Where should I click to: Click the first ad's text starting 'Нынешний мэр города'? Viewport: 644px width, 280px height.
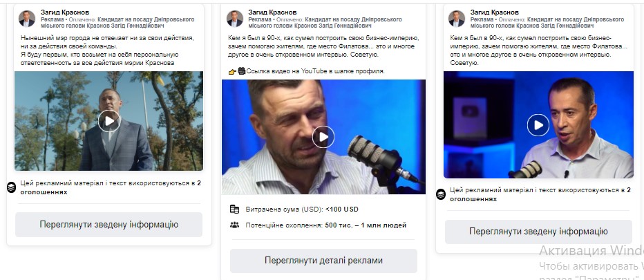[x=107, y=50]
